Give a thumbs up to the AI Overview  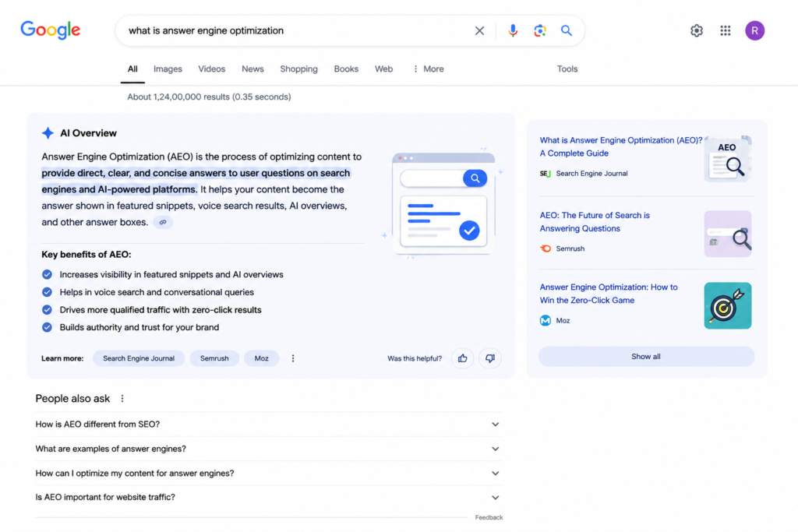tap(462, 358)
